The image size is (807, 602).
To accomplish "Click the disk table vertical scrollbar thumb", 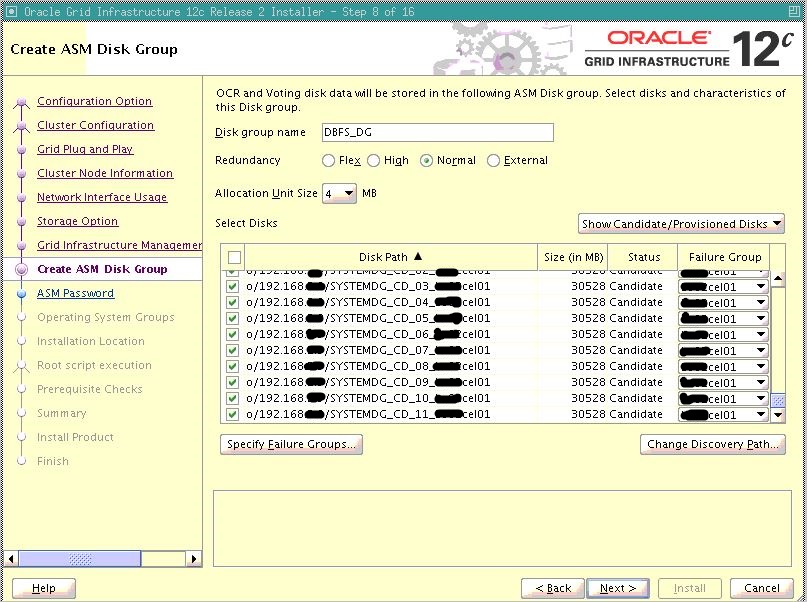I will point(778,400).
